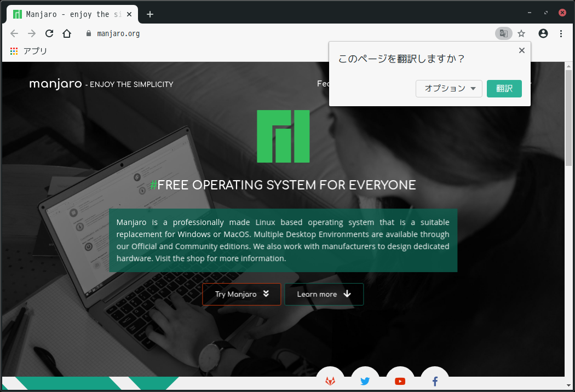
Task: Close the Manjaro tab
Action: tap(129, 14)
